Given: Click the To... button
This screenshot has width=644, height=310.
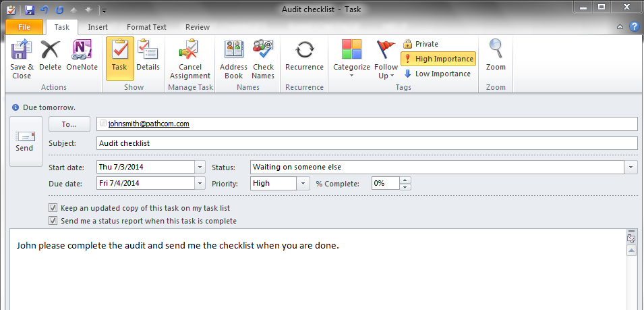Looking at the screenshot, I should pos(69,124).
